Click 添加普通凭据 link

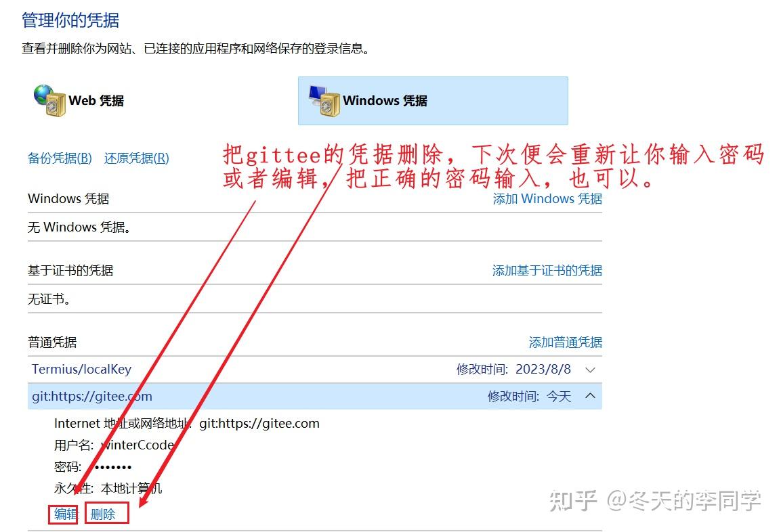[x=565, y=342]
